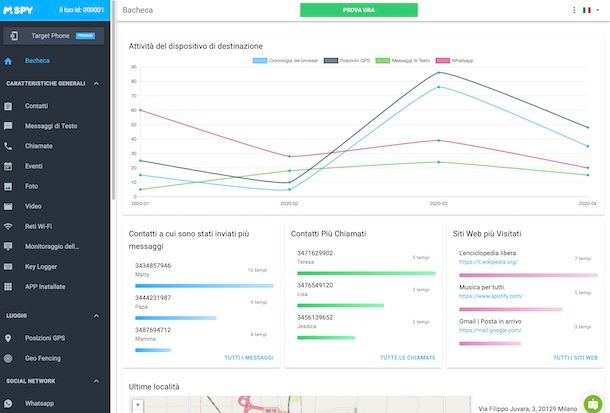Click the green PROVA ORA button
The width and height of the screenshot is (610, 413).
[x=359, y=10]
